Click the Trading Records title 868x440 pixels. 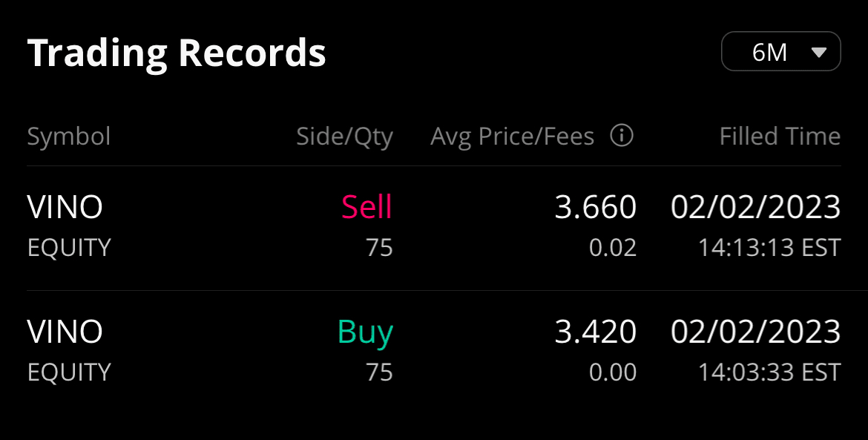[177, 53]
